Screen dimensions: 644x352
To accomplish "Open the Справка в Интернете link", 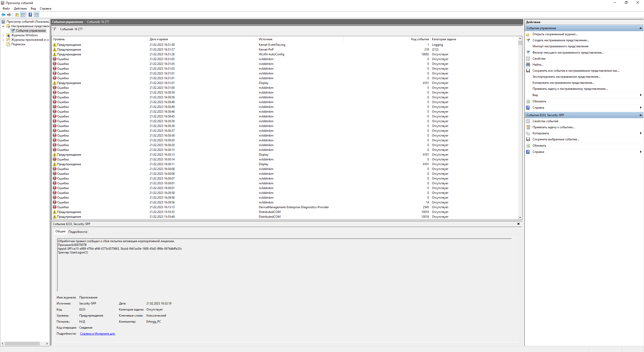I will tap(97, 334).
